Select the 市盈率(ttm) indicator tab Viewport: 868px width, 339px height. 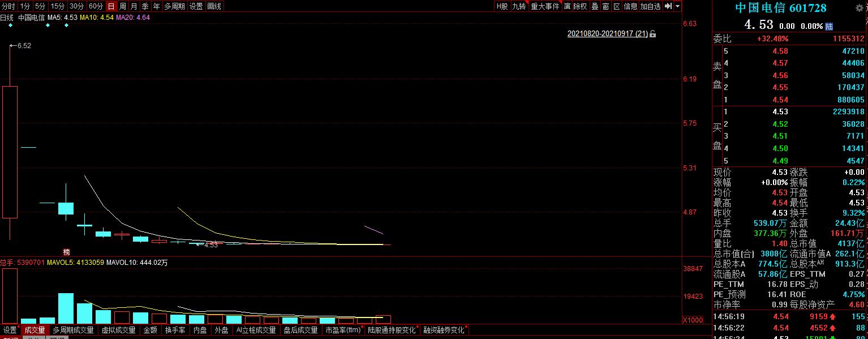coord(343,330)
